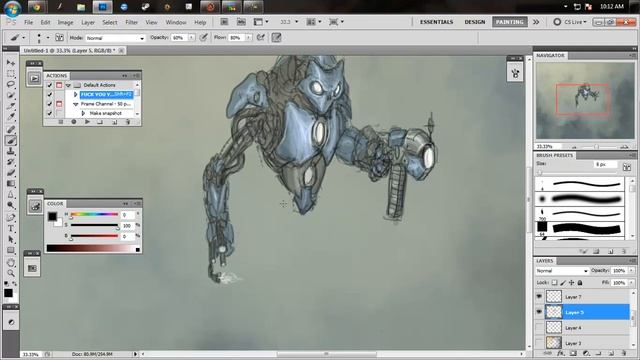Open layer blend mode dropdown

[x=562, y=271]
